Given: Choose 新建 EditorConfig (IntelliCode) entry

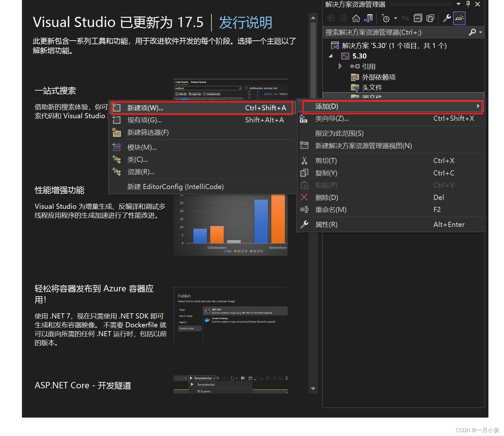Looking at the screenshot, I should coord(203,187).
